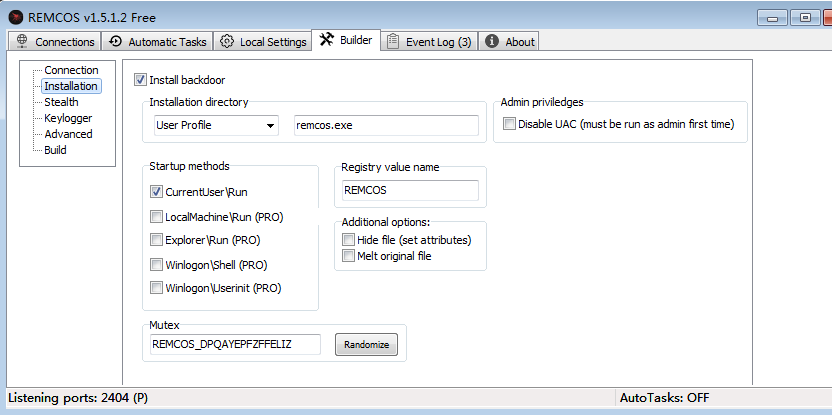Select Stealth in the builder tree
This screenshot has height=415, width=832.
(x=61, y=102)
